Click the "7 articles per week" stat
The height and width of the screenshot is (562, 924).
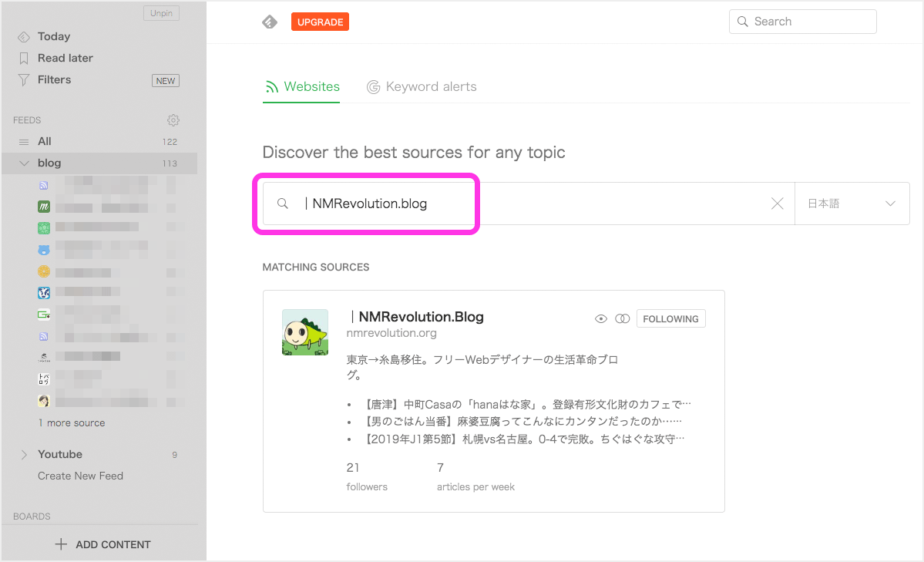(x=475, y=476)
